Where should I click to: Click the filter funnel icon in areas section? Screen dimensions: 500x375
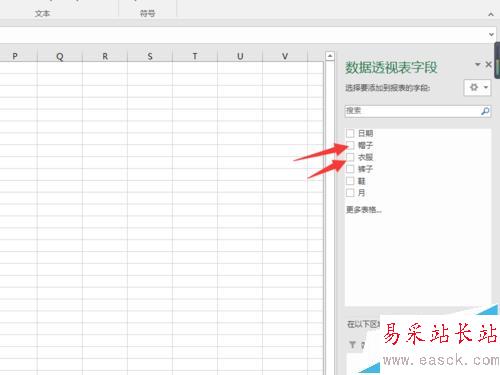pyautogui.click(x=352, y=345)
